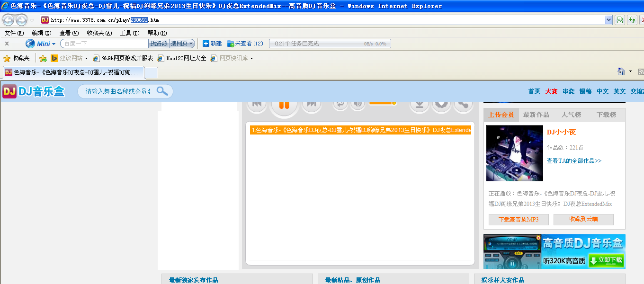Click the 找资源 button
644x284 pixels.
pos(159,44)
